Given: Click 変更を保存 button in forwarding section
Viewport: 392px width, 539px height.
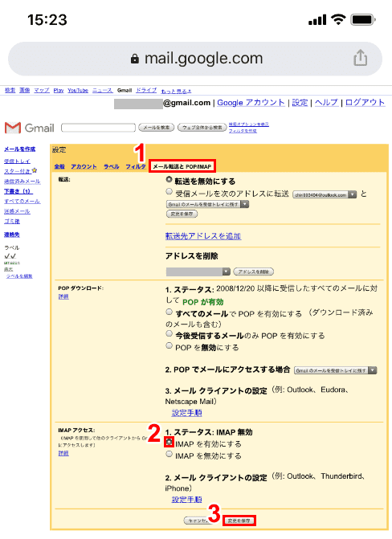Looking at the screenshot, I should [182, 214].
